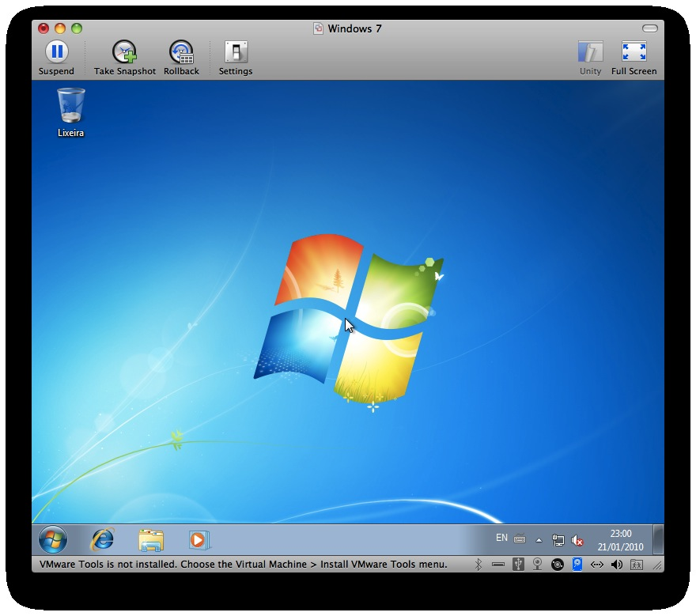The width and height of the screenshot is (696, 616).
Task: Click the Show Desktop strip
Action: pos(658,539)
